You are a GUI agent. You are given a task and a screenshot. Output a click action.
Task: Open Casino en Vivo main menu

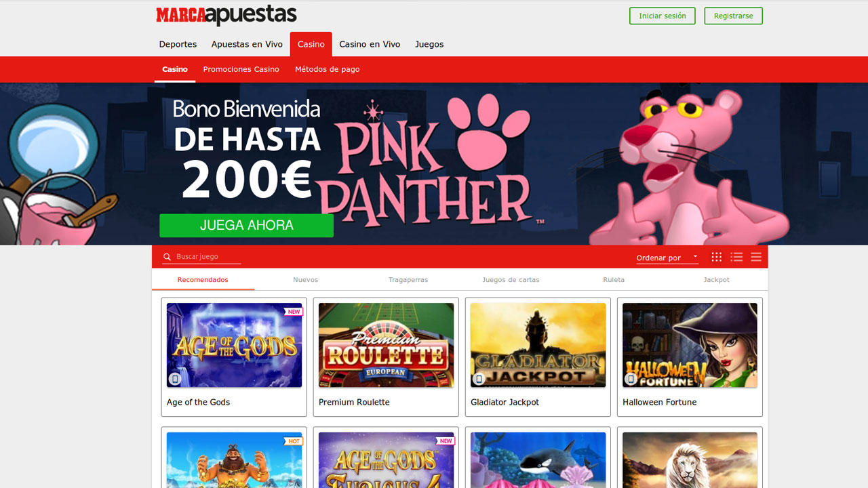click(370, 44)
